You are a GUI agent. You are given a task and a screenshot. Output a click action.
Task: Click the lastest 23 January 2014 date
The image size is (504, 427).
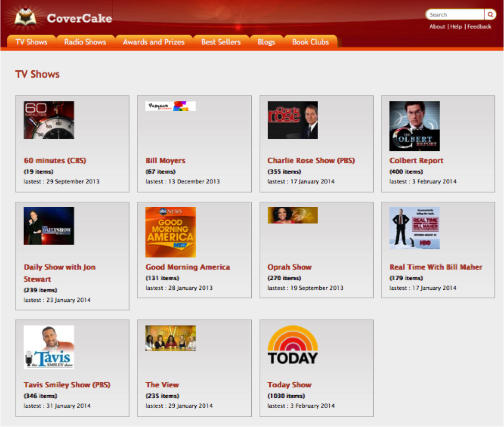point(57,300)
